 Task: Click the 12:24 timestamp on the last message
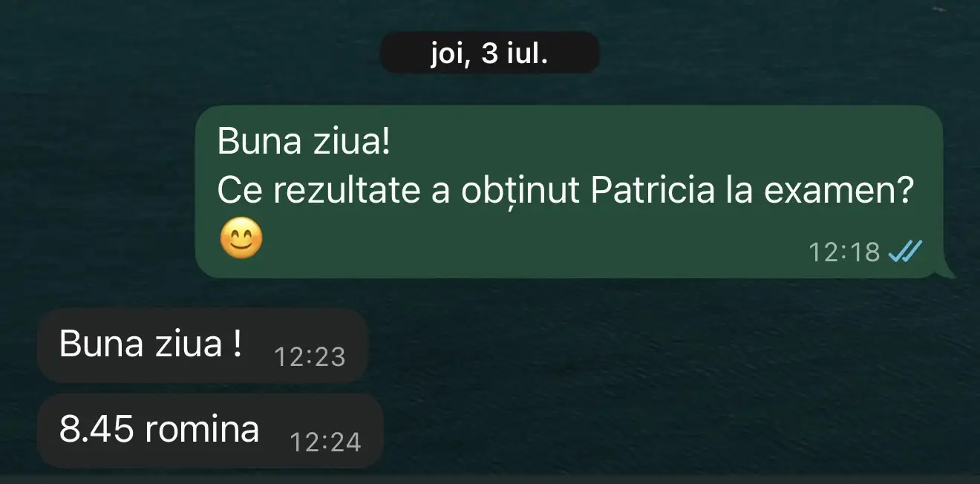pos(325,443)
